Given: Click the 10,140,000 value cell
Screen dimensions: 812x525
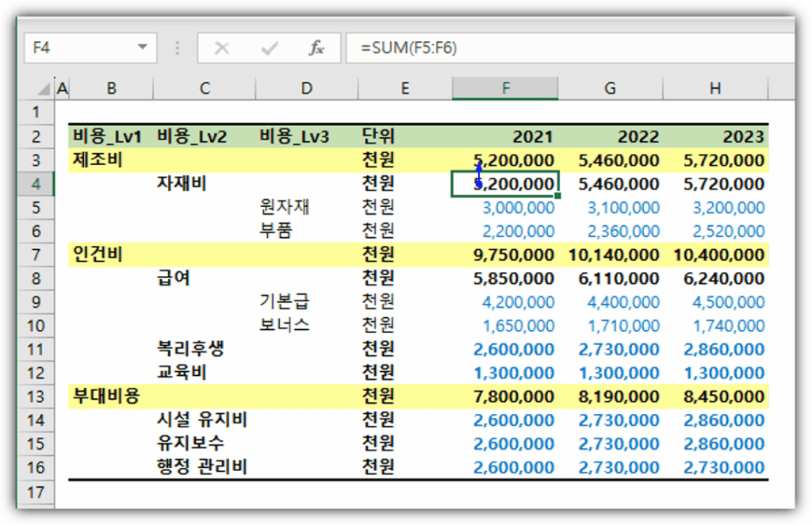Looking at the screenshot, I should pos(610,255).
